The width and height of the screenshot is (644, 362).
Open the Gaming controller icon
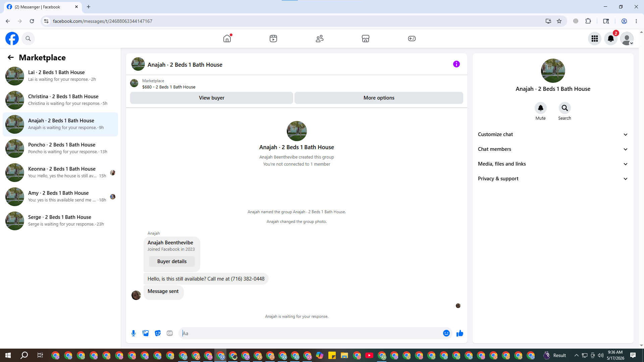412,39
